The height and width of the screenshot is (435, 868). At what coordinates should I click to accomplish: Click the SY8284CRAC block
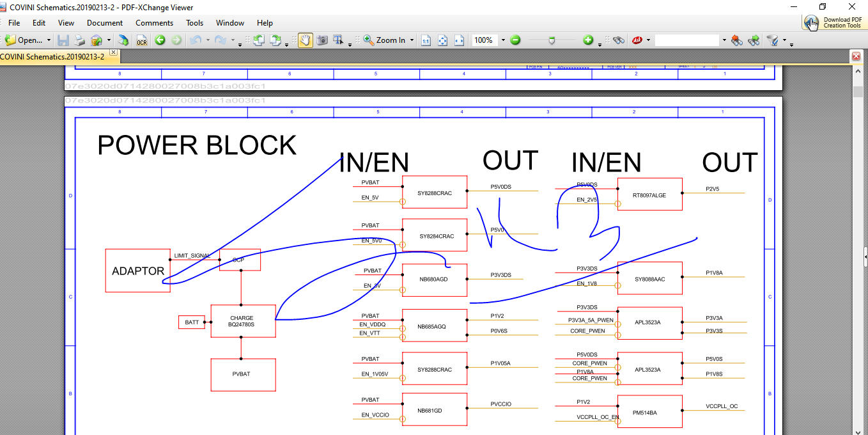click(x=435, y=235)
